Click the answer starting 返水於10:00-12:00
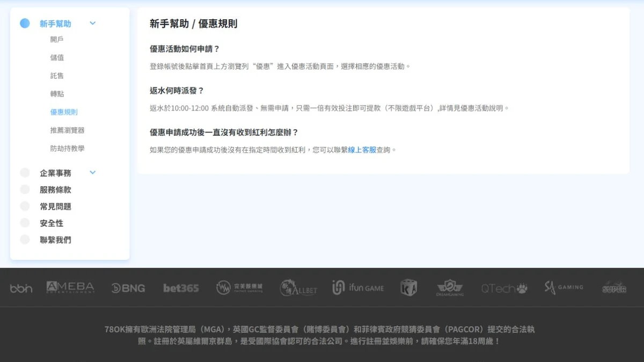Viewport: 644px width, 362px height. pos(329,108)
